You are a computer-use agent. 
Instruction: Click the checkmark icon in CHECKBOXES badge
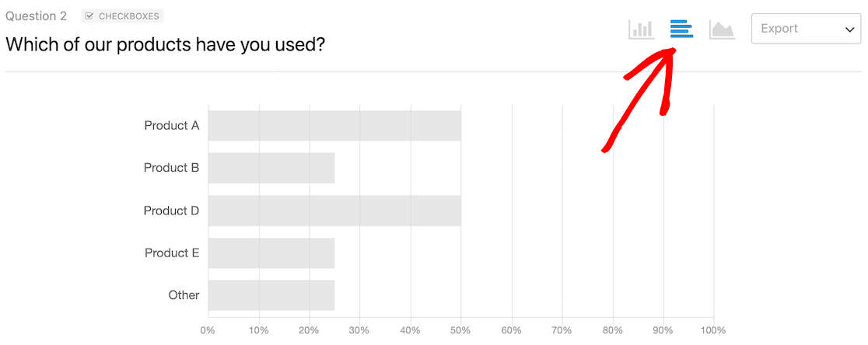coord(89,16)
